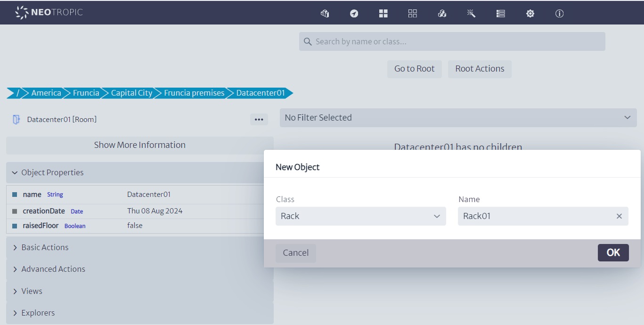Click the solid four-squares grid icon
Screen dimensions: 644x325
(383, 14)
